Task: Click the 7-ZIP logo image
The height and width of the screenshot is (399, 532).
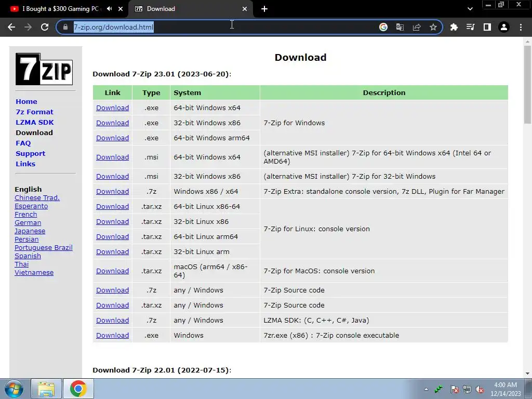Action: pos(44,69)
